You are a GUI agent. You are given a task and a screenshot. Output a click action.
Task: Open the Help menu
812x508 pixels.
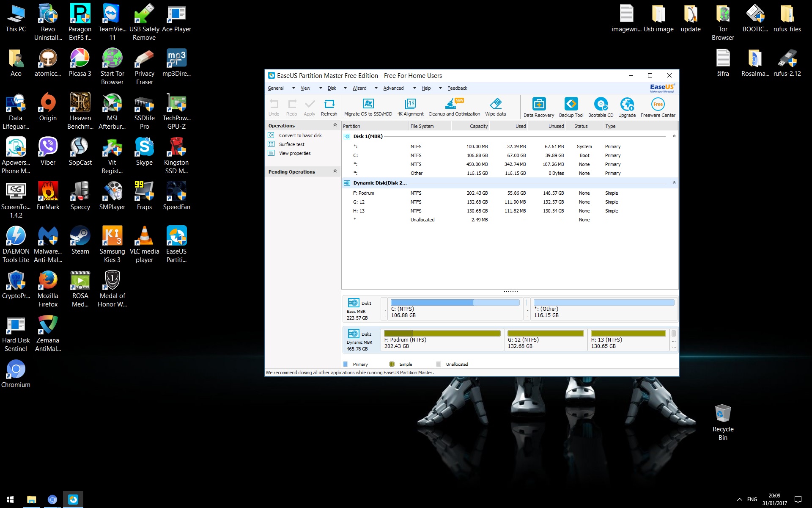426,88
